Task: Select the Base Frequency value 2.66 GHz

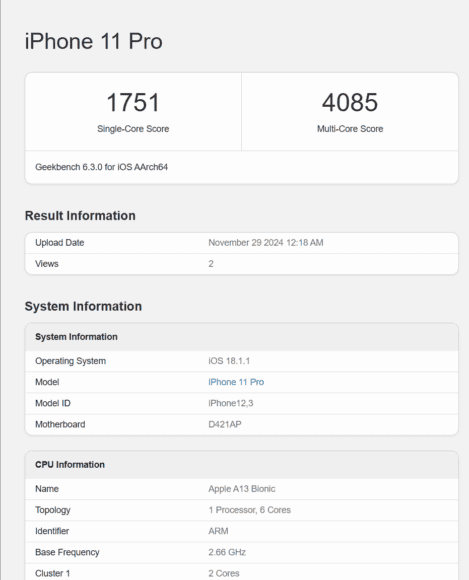Action: click(x=227, y=552)
